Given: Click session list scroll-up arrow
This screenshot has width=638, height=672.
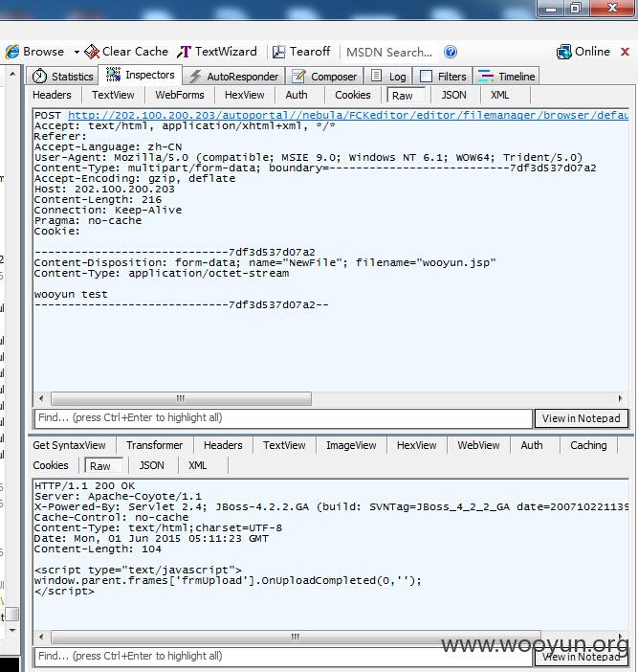Looking at the screenshot, I should point(12,74).
